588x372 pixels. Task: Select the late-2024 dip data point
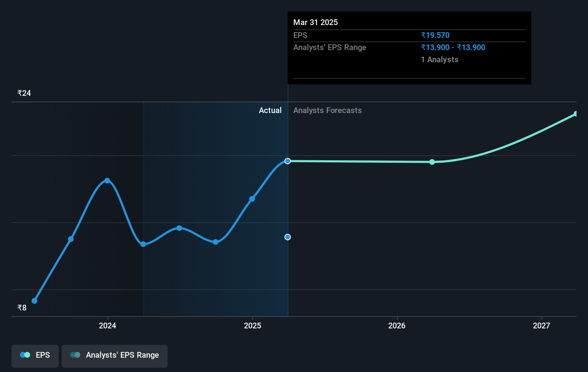tap(216, 242)
